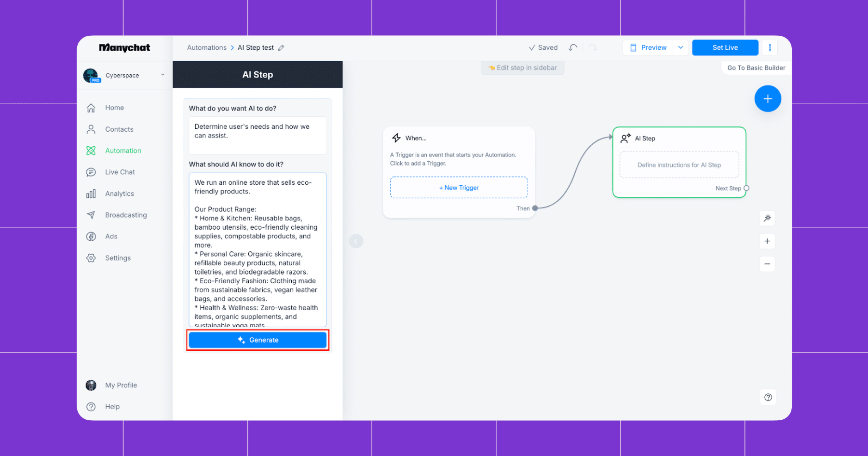Add a New Trigger
Screen dimensions: 868x456
pyautogui.click(x=459, y=188)
